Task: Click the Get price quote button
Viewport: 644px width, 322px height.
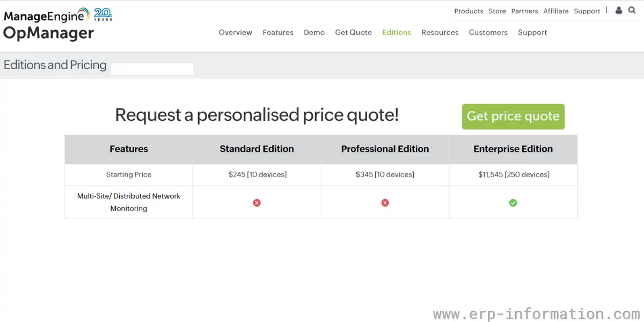Action: (x=513, y=116)
